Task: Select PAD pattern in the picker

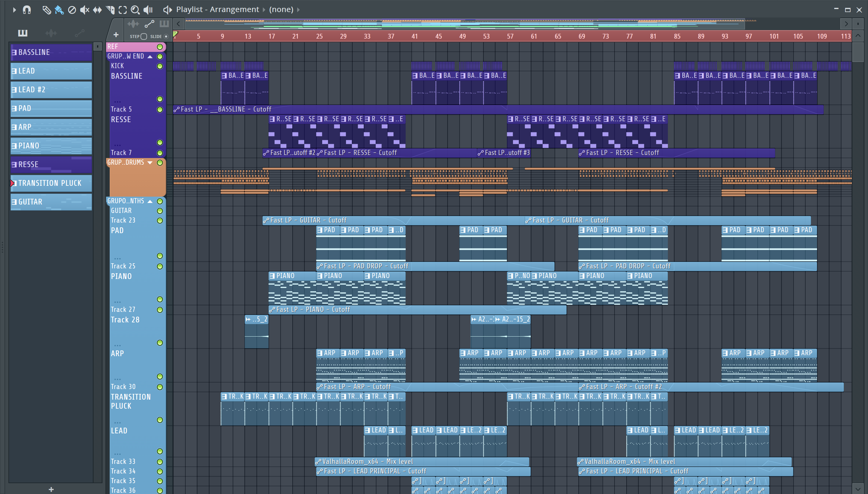Action: [x=51, y=108]
